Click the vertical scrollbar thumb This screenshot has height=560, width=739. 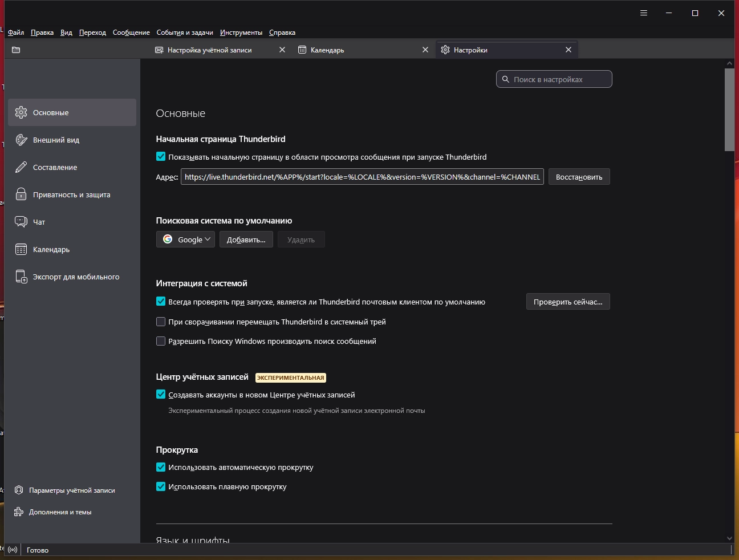[729, 109]
